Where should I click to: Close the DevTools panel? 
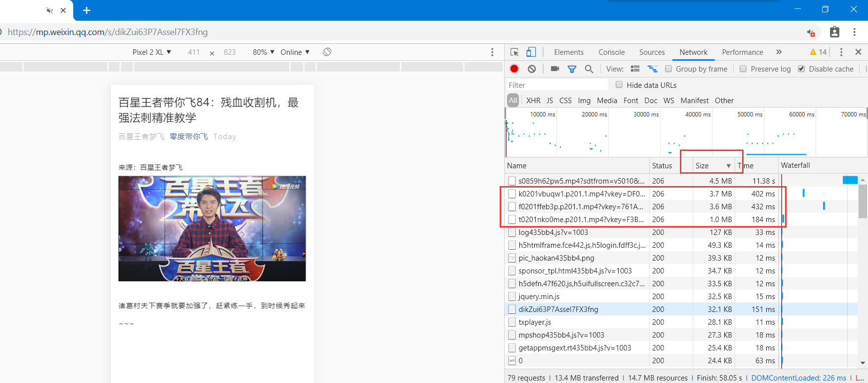pyautogui.click(x=858, y=52)
